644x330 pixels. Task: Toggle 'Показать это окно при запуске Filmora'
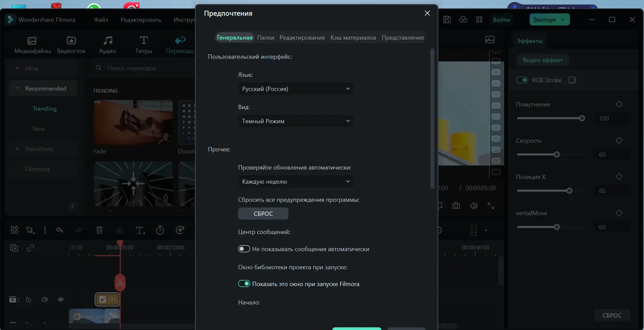click(x=244, y=284)
